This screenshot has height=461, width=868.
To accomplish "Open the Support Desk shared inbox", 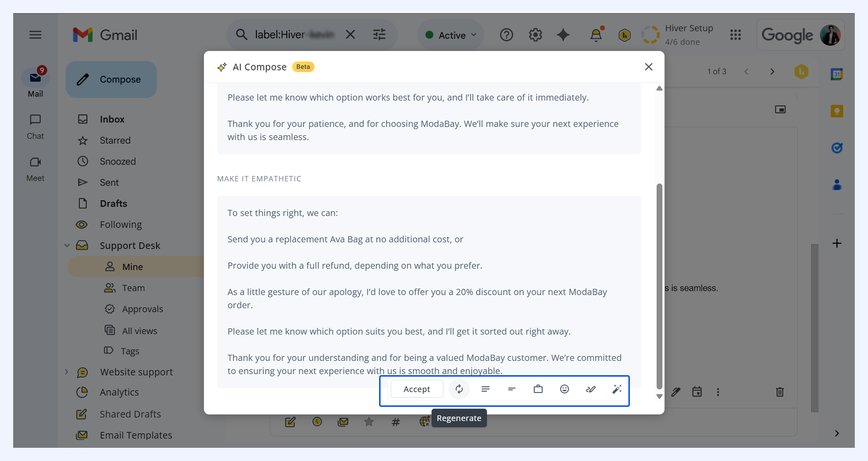I will coord(130,246).
